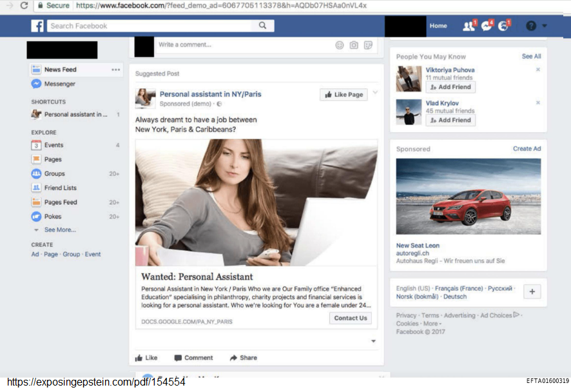Screen dimensions: 571x392
Task: Open post options chevron beside Like Page
Action: coord(375,93)
